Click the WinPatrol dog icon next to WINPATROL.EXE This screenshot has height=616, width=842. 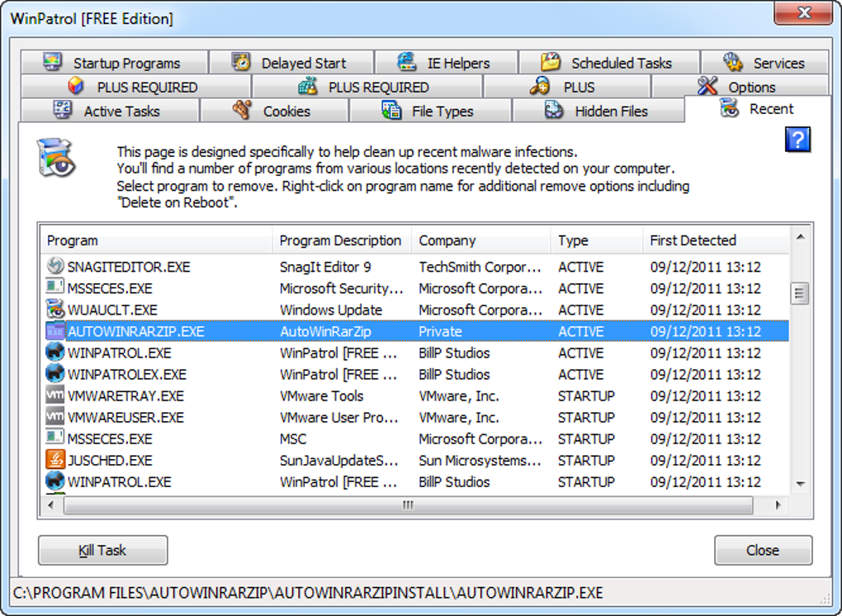[x=51, y=353]
